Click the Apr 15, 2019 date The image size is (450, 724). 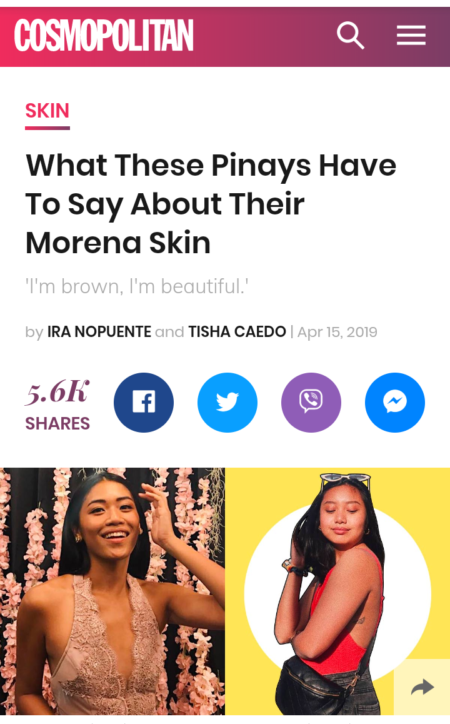click(x=337, y=332)
